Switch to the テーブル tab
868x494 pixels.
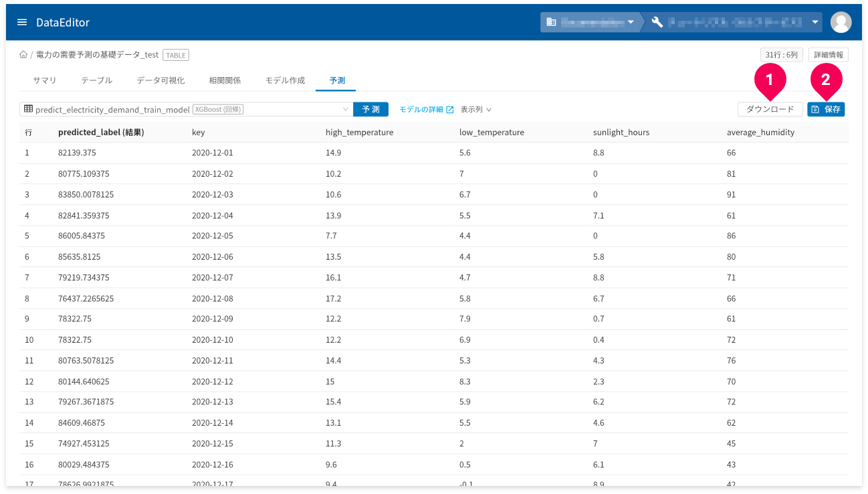click(x=96, y=80)
